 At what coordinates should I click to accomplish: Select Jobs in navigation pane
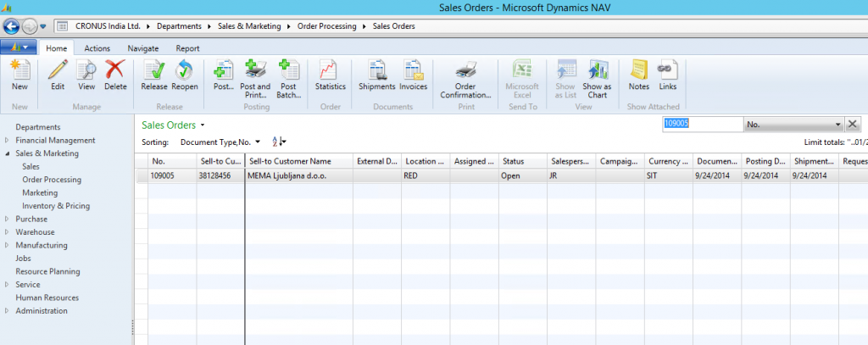click(x=23, y=259)
